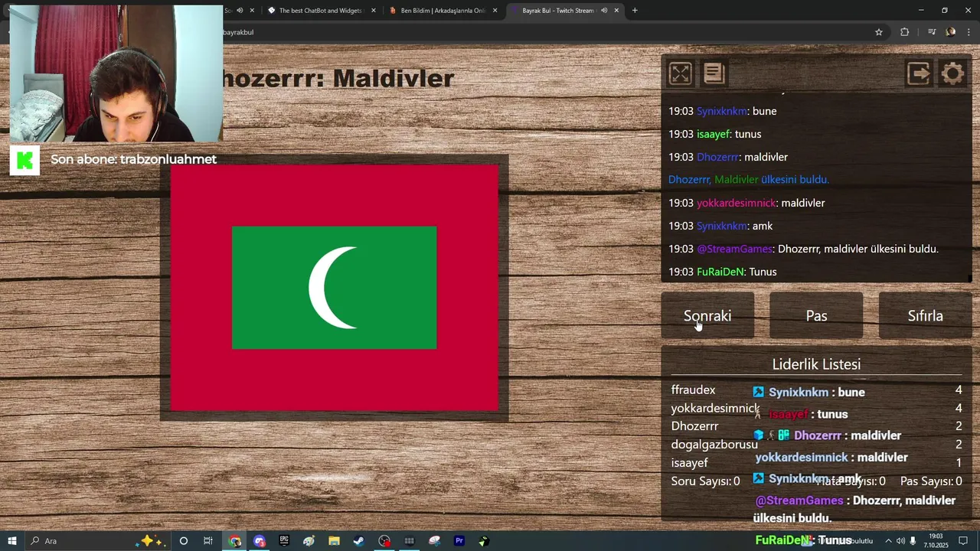
Task: Click chat message 'Synixknkm: amk'
Action: (720, 226)
